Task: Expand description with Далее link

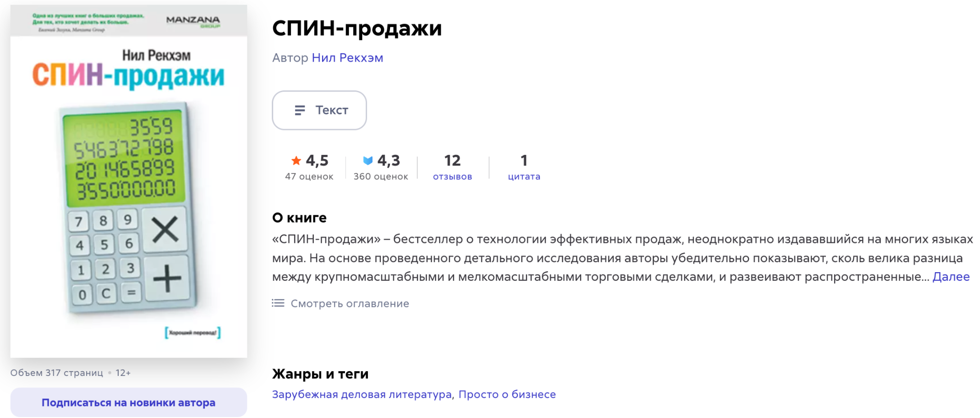Action: (x=951, y=276)
